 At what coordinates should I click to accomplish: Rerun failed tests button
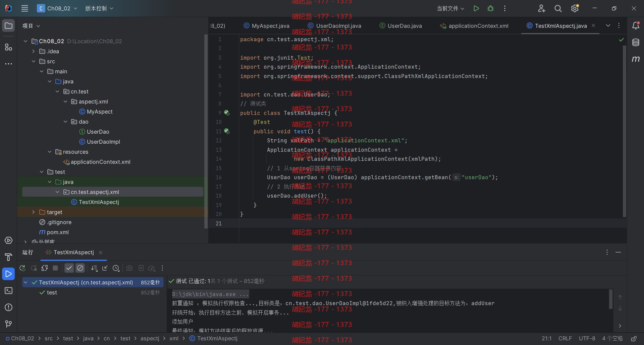34,268
